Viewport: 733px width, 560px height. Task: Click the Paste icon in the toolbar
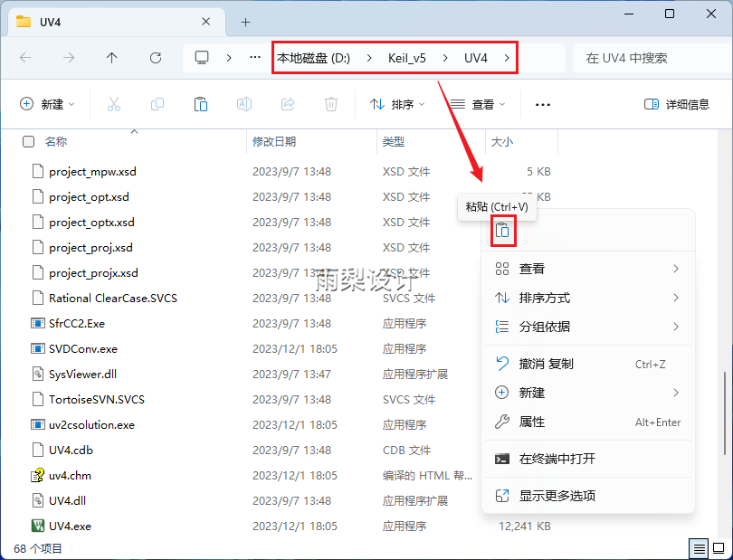(200, 104)
